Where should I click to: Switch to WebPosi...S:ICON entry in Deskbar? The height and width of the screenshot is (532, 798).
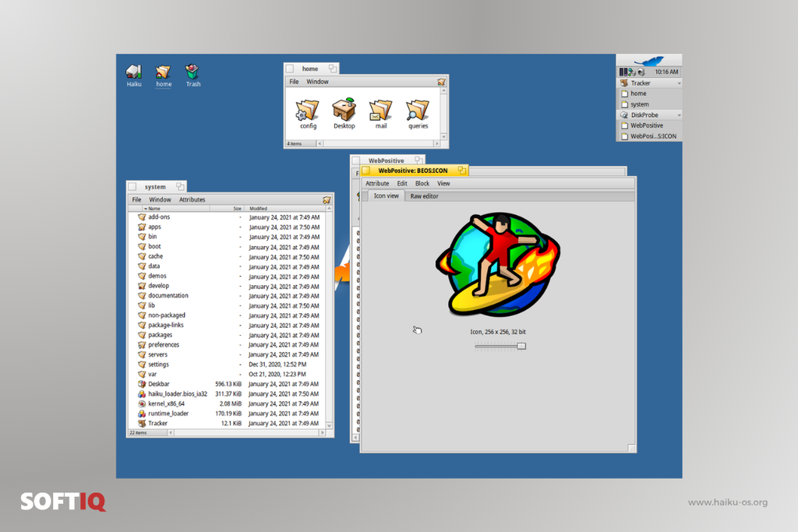649,136
